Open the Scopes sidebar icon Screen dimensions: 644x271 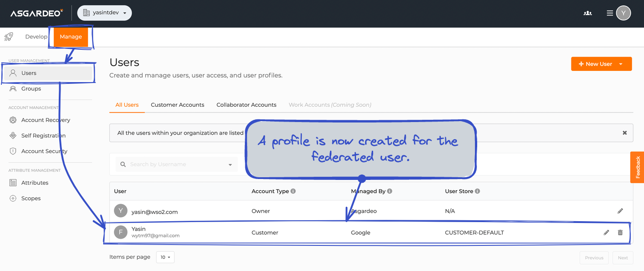[13, 198]
